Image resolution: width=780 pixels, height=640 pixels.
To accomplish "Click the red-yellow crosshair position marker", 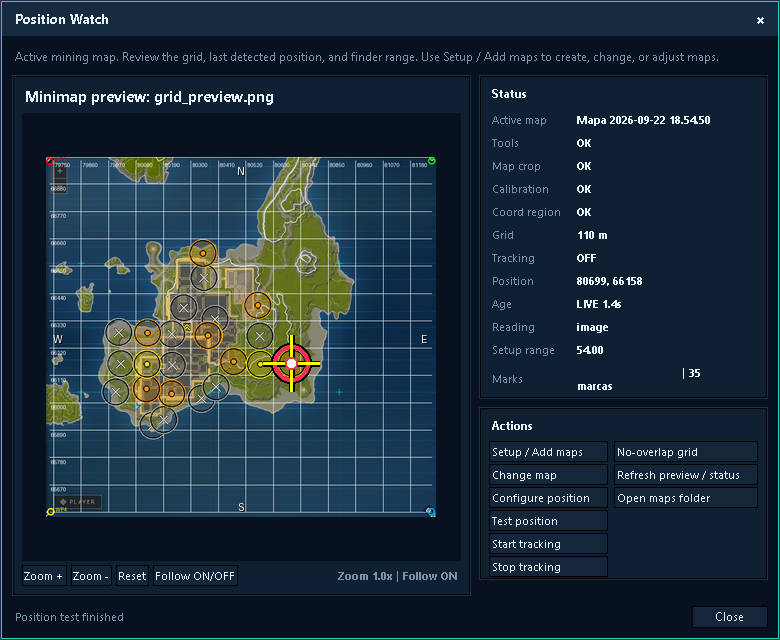I will [x=292, y=364].
